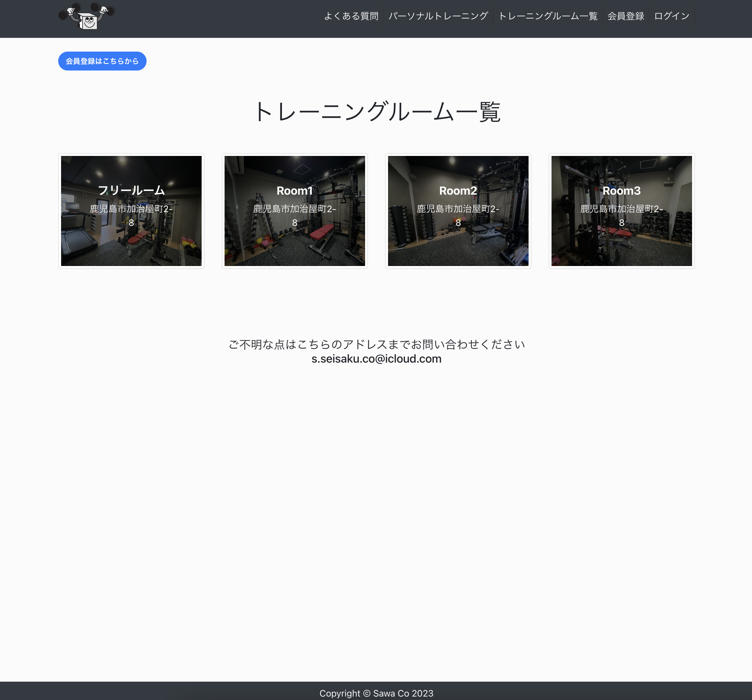The width and height of the screenshot is (752, 700).
Task: Click the blue 会員登録はこちらから button
Action: [x=102, y=61]
